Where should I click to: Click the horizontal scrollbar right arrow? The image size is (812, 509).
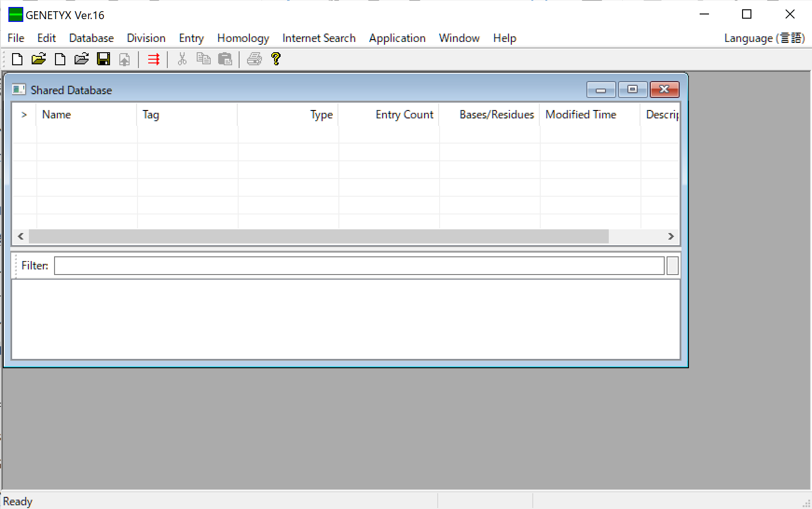tap(671, 236)
